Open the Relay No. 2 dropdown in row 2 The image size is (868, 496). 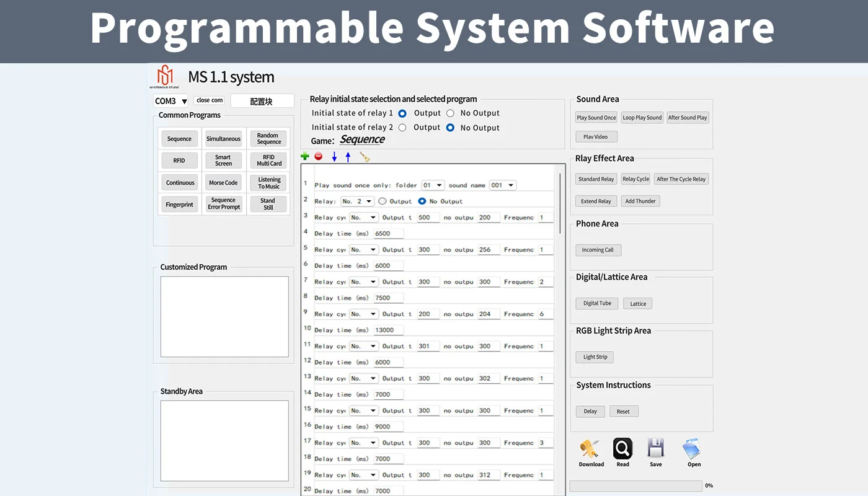pyautogui.click(x=357, y=201)
